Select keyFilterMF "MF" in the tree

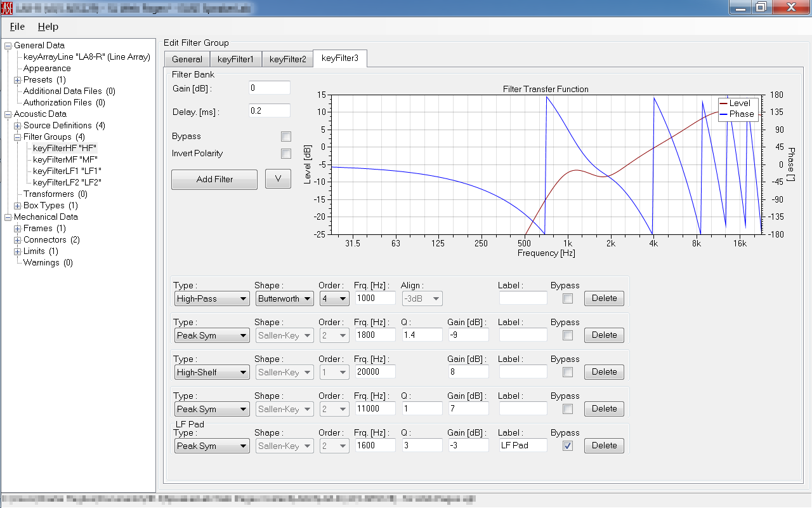[x=65, y=159]
